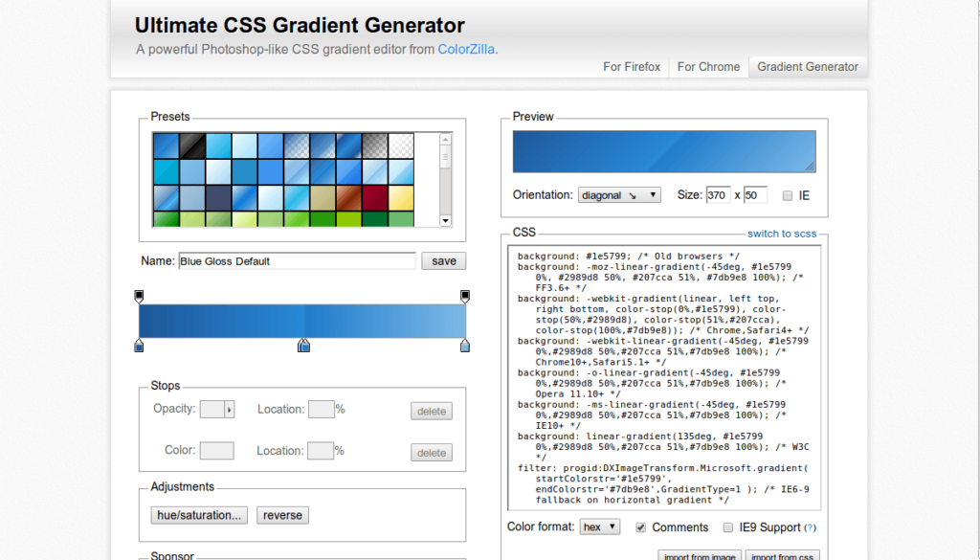The height and width of the screenshot is (560, 980).
Task: Pick the dark red preset swatch
Action: (375, 198)
